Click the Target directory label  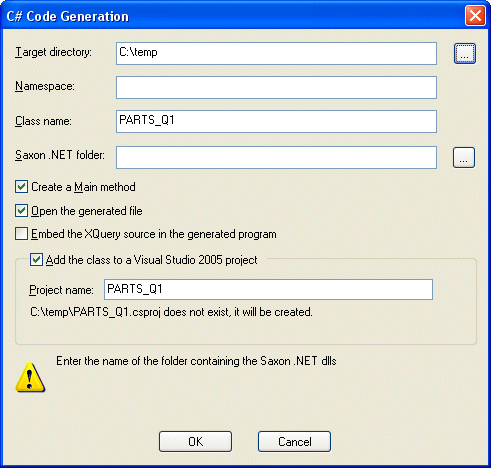coord(53,52)
